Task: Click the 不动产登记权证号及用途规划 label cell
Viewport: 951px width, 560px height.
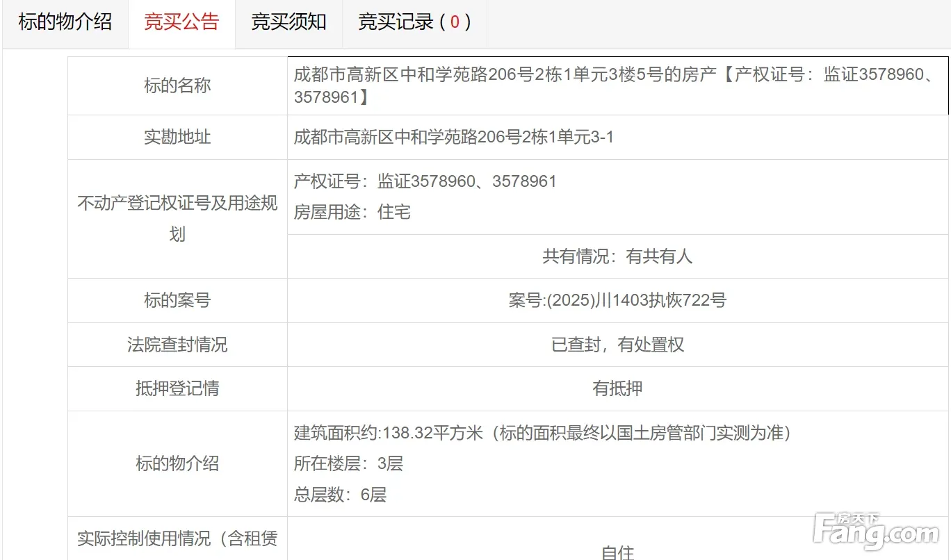Action: (177, 219)
